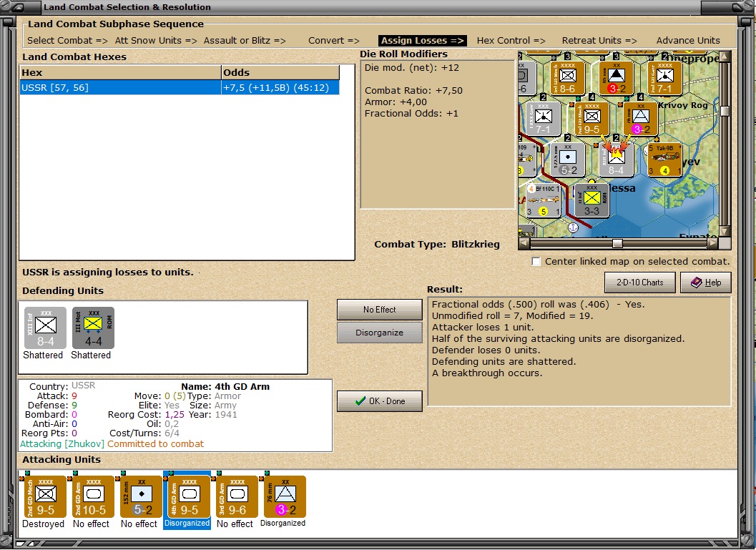Image resolution: width=756 pixels, height=550 pixels.
Task: Click the map scroll up arrow
Action: [725, 56]
